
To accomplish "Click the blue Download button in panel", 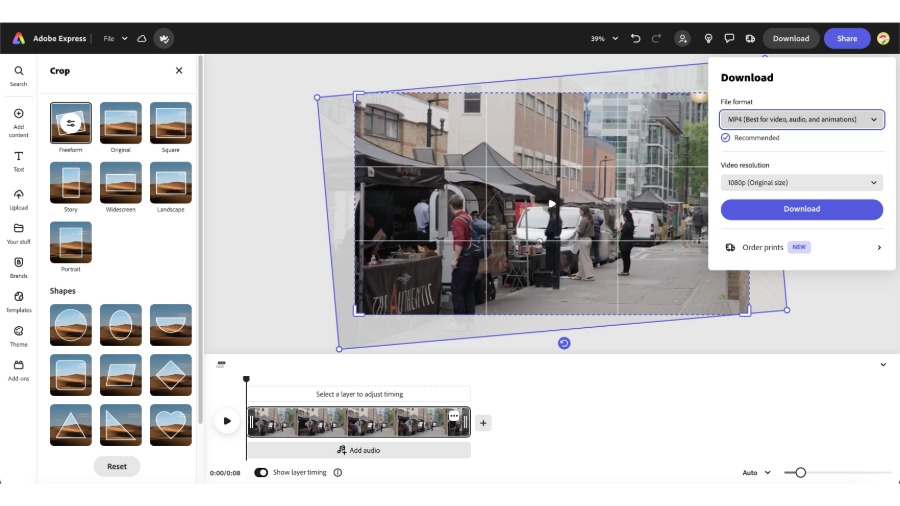I will [802, 209].
